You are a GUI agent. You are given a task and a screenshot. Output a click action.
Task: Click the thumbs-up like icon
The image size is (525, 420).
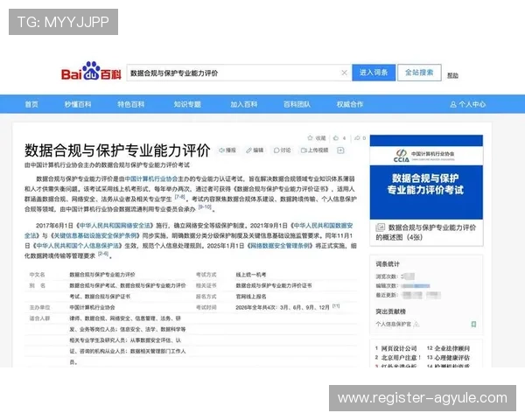coord(336,138)
